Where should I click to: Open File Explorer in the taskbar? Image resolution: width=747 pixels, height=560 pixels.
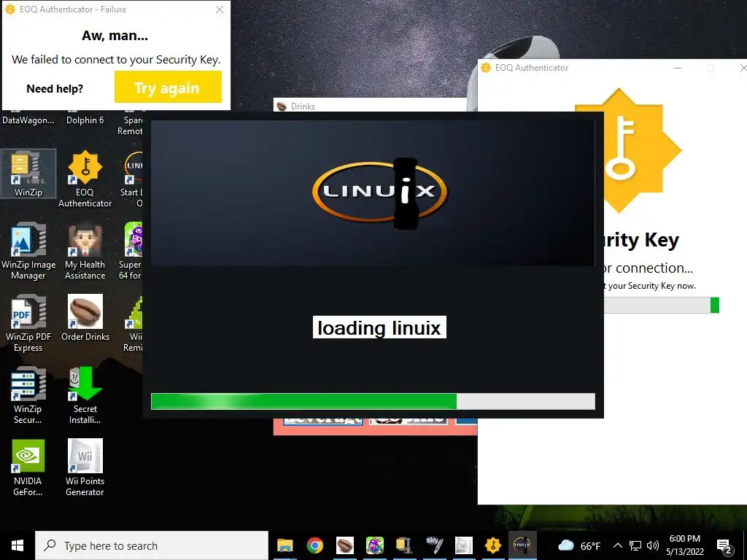pyautogui.click(x=285, y=545)
